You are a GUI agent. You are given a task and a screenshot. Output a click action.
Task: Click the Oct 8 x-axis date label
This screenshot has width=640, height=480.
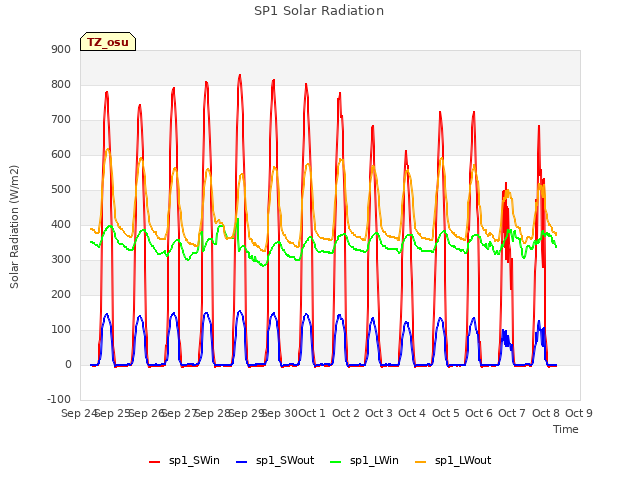pyautogui.click(x=546, y=413)
